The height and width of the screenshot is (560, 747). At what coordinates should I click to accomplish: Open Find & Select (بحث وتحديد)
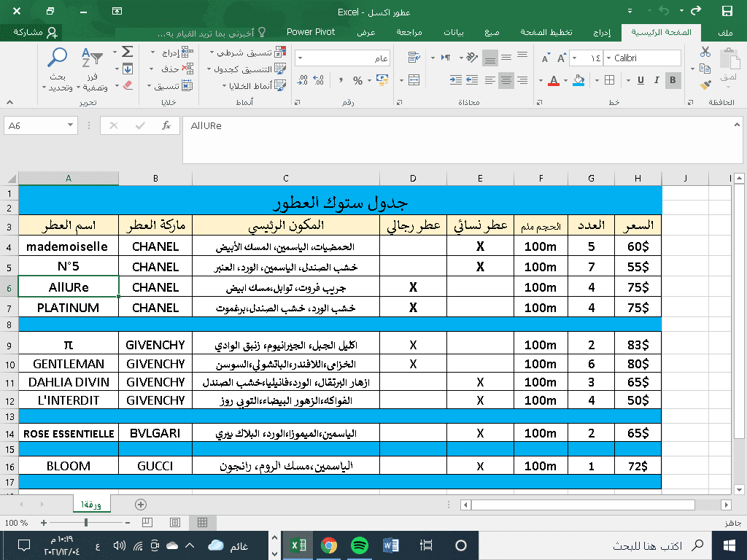58,69
